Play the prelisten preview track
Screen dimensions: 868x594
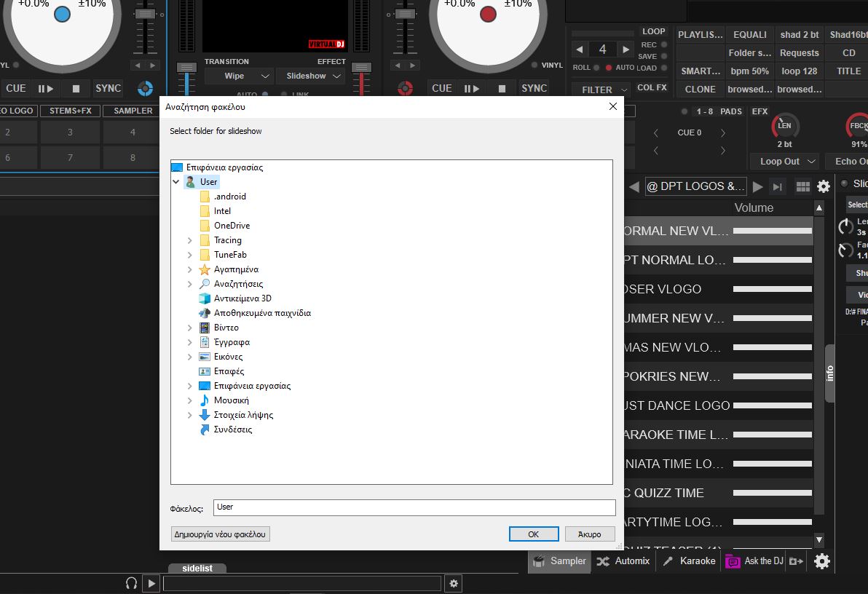pyautogui.click(x=151, y=583)
